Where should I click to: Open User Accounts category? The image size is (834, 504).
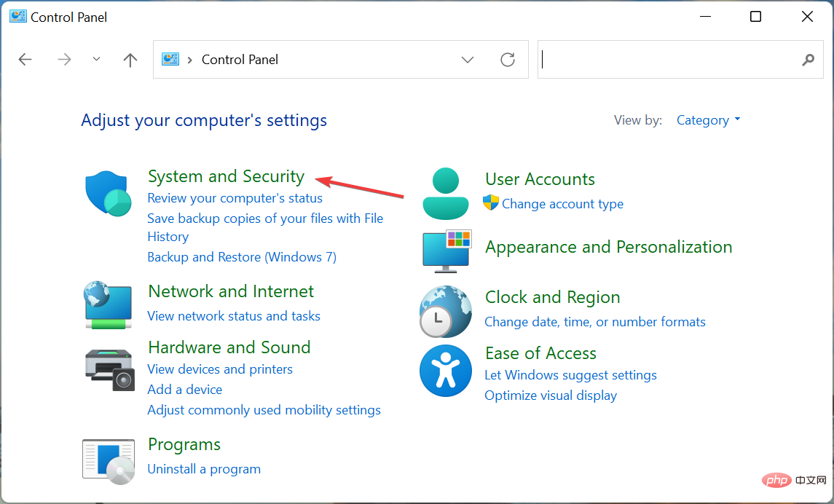pos(540,179)
